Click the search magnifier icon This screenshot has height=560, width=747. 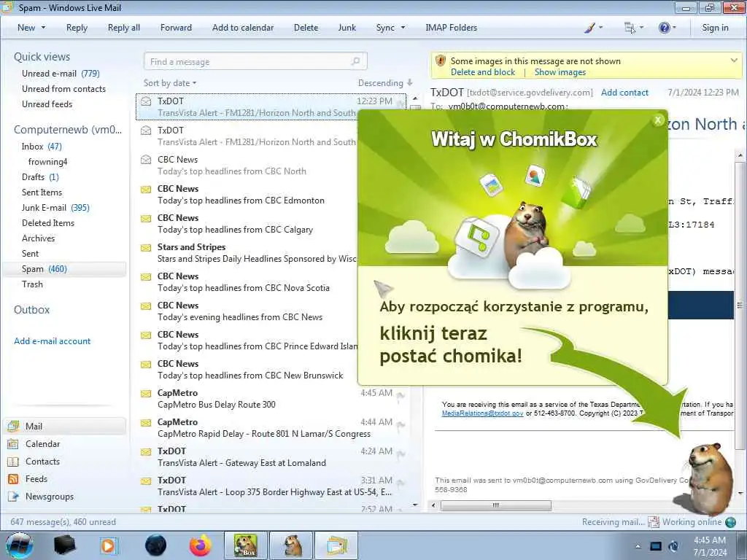pos(355,61)
